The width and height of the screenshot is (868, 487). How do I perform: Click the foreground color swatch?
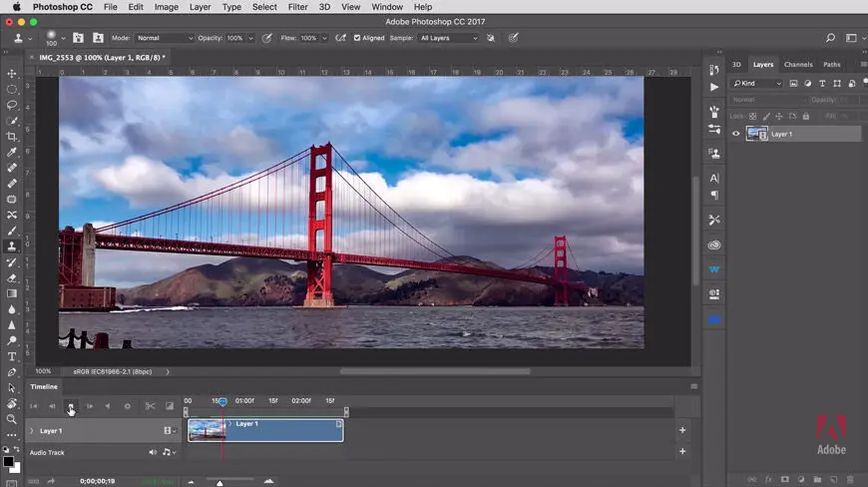8,461
